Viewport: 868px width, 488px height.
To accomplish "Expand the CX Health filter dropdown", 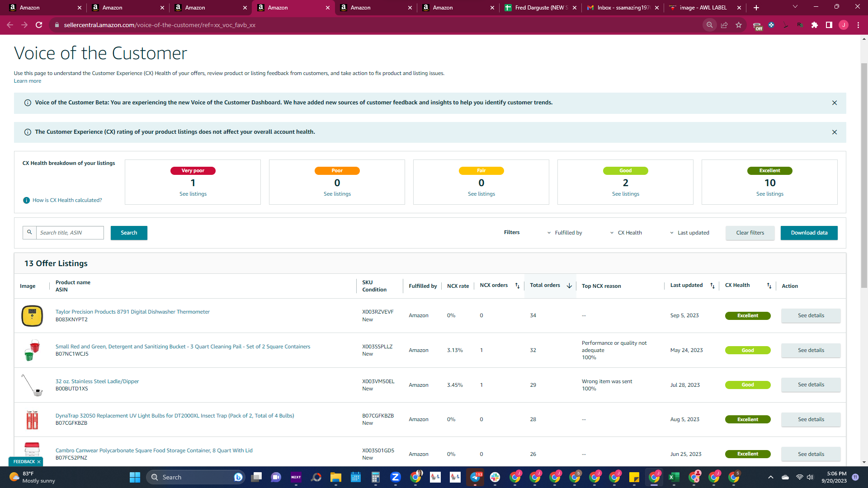I will tap(626, 233).
